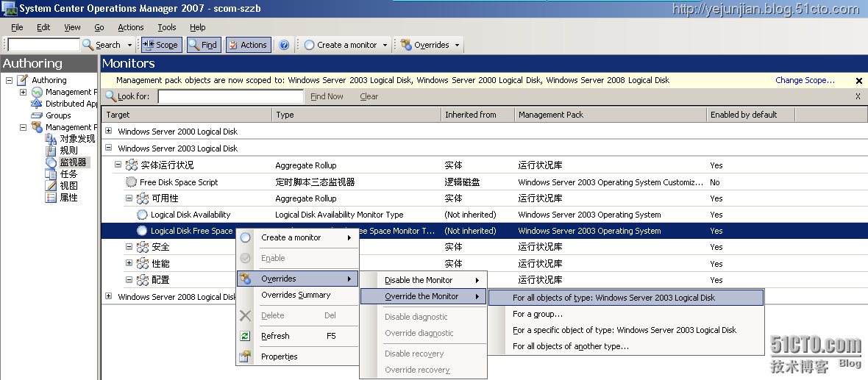Open the Actions menu
This screenshot has width=868, height=380.
pos(131,27)
